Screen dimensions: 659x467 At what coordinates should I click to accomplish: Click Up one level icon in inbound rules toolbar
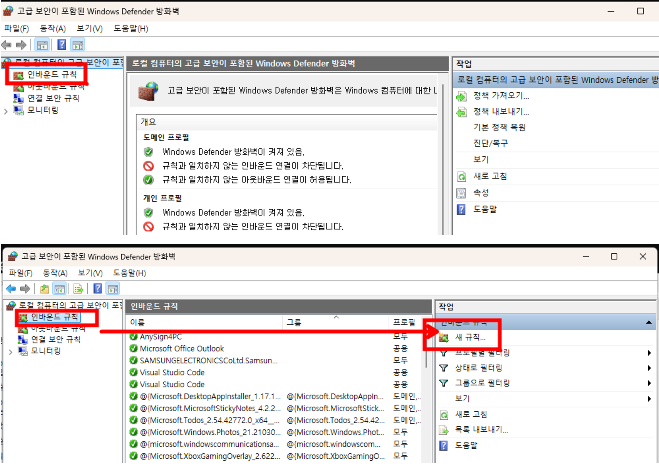pos(45,289)
